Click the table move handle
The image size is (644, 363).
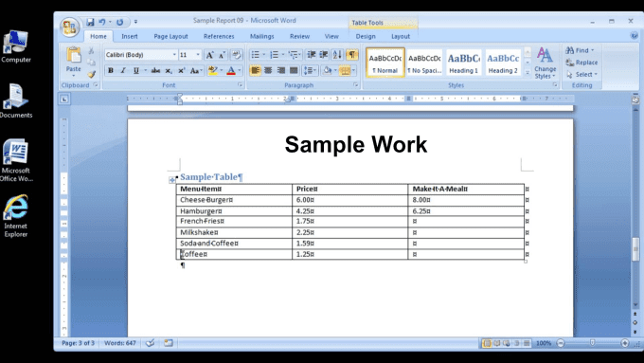172,180
